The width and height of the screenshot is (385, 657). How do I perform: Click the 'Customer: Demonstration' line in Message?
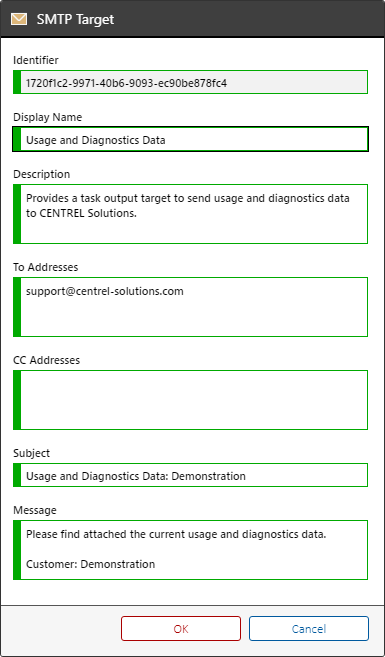tap(90, 564)
